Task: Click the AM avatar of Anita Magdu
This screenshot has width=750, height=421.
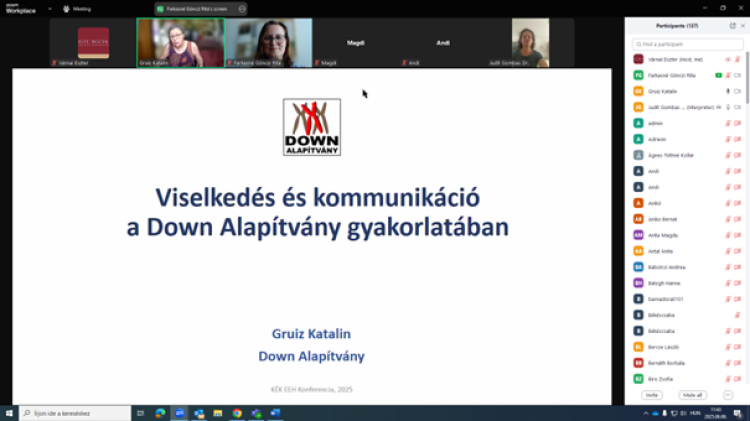Action: tap(638, 235)
